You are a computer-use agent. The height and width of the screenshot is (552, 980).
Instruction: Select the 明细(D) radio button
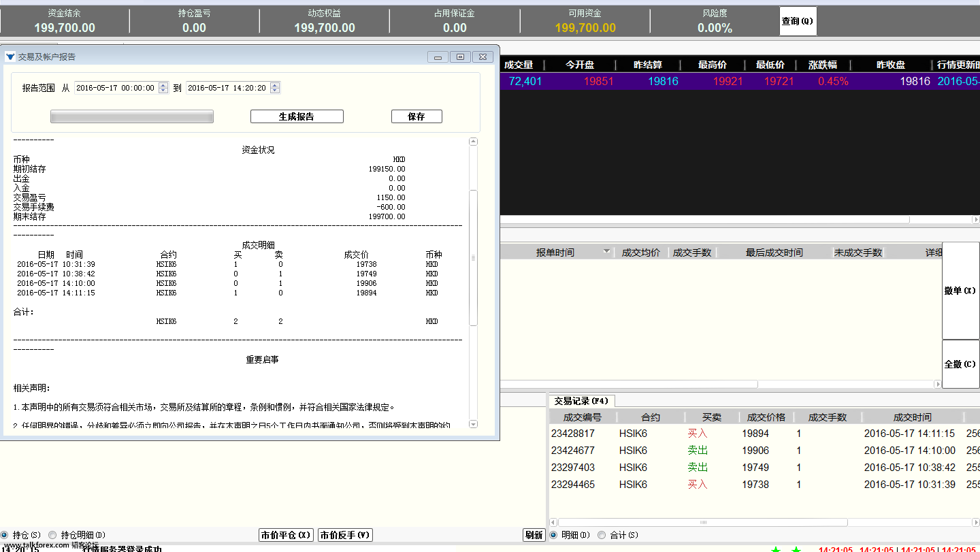click(x=553, y=535)
